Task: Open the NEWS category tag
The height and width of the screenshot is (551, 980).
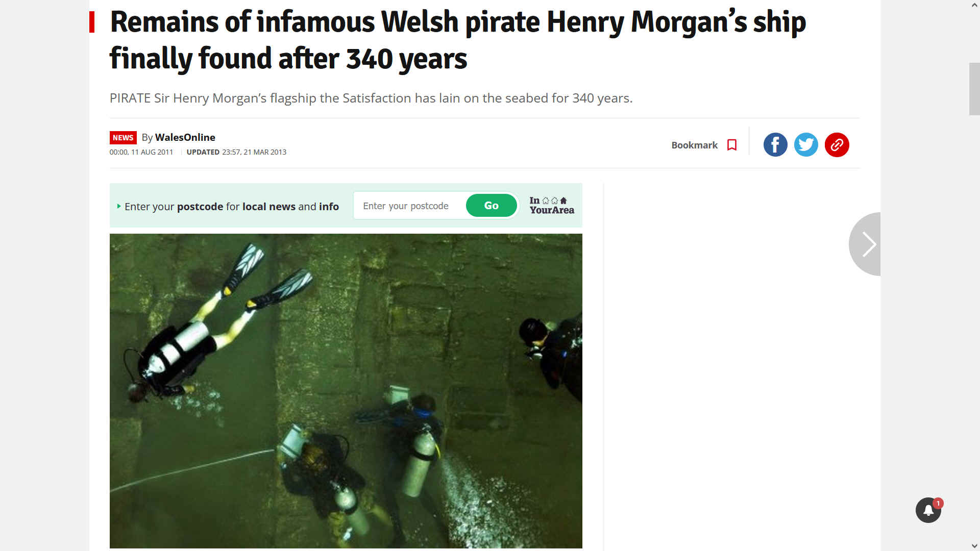Action: (x=123, y=138)
